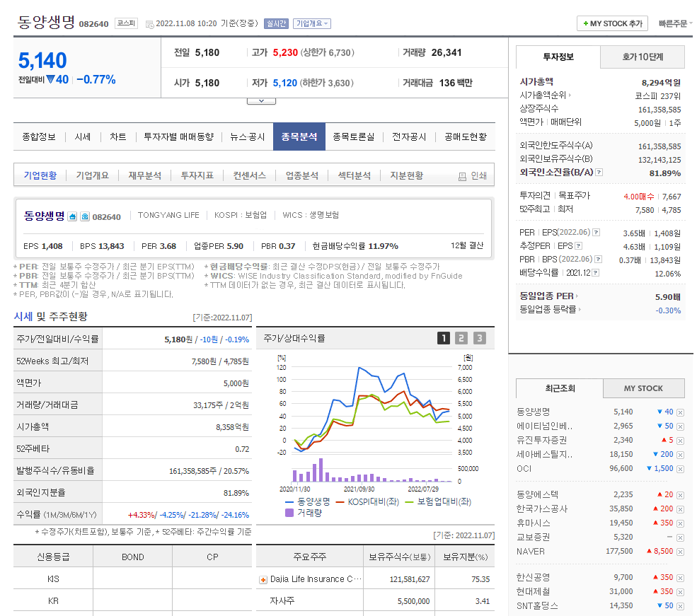Click the 코스피 market badge
697x616 pixels.
(x=126, y=23)
